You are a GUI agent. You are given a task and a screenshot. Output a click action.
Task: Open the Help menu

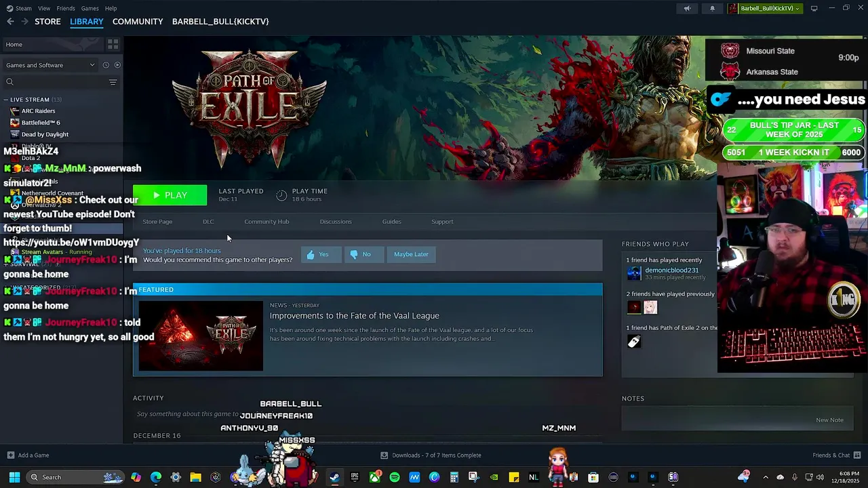pos(111,8)
